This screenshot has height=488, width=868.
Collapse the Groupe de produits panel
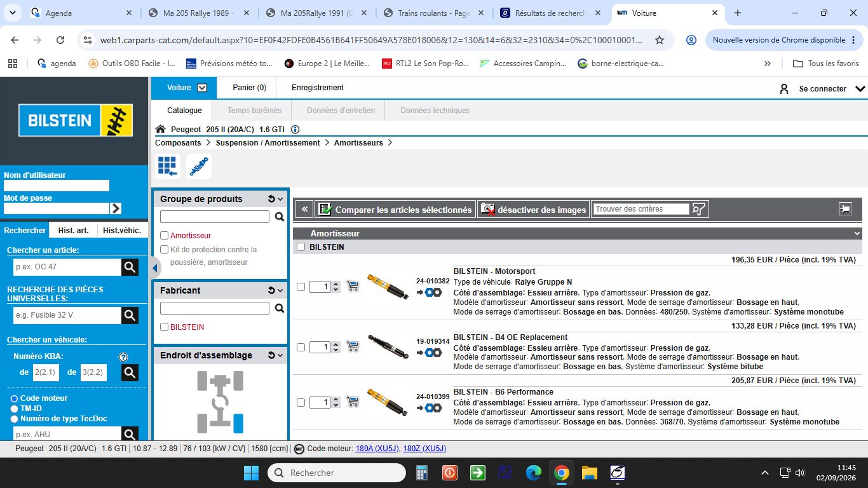280,199
